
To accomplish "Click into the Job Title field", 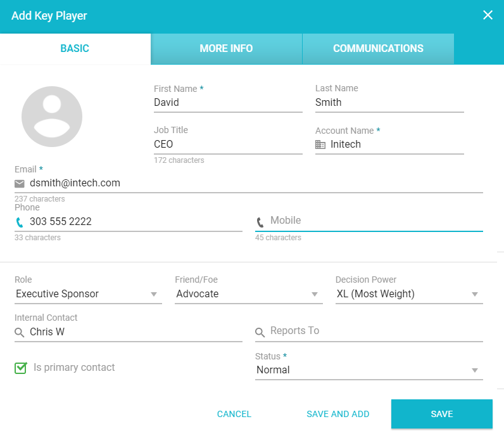I will pos(228,145).
